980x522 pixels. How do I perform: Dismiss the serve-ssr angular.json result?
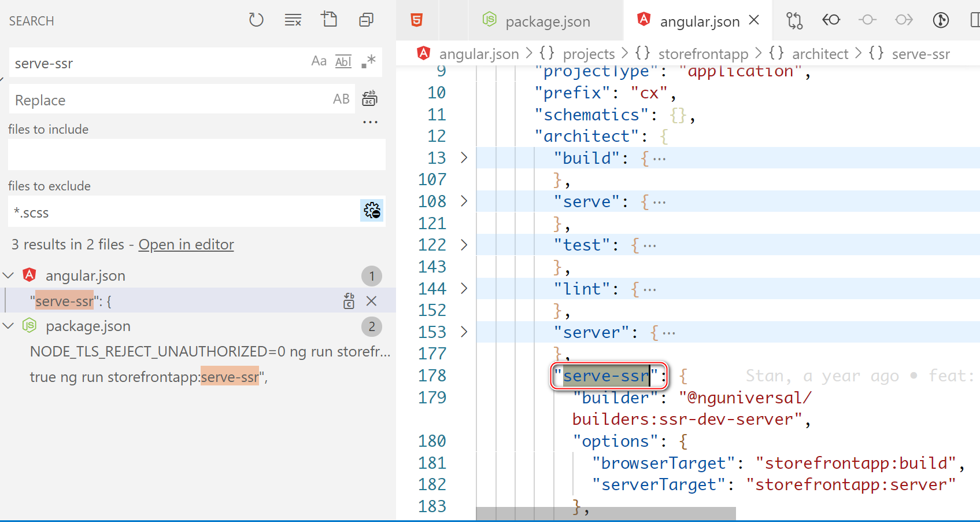tap(372, 301)
